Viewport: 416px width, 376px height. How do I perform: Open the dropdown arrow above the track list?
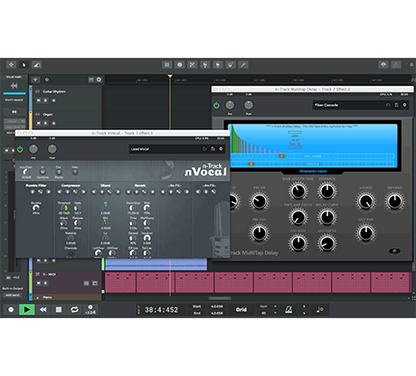point(36,80)
